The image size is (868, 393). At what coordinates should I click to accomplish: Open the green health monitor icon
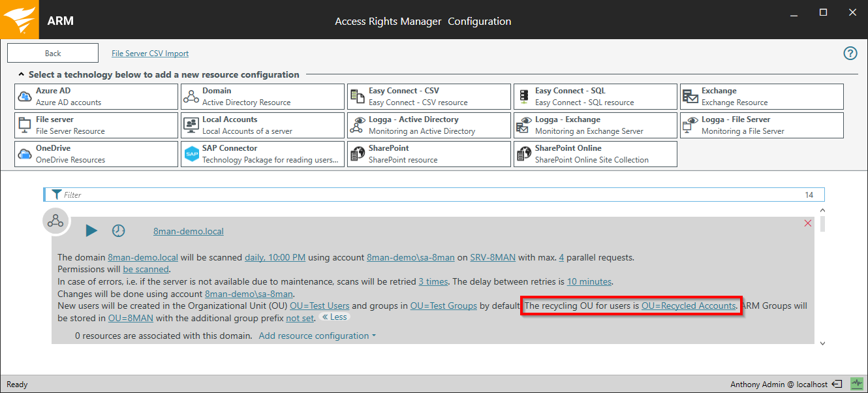(856, 384)
